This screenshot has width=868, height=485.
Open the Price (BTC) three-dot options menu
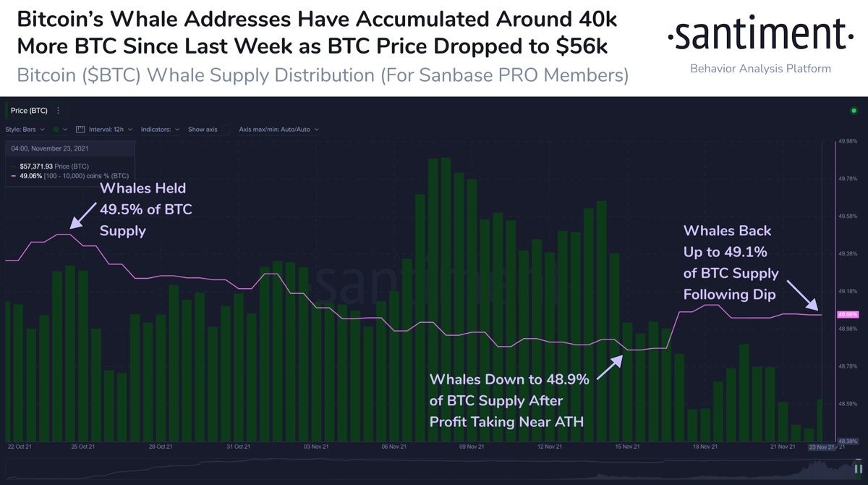(59, 111)
